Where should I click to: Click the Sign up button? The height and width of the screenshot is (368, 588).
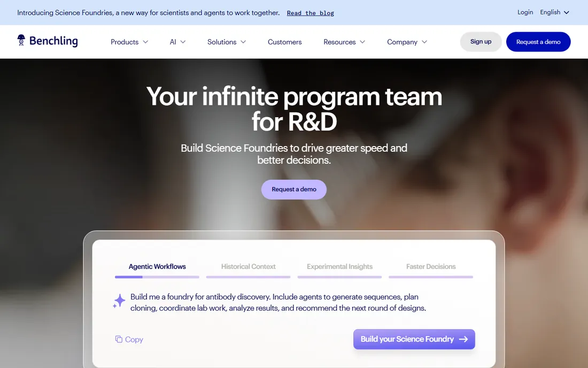click(x=481, y=42)
